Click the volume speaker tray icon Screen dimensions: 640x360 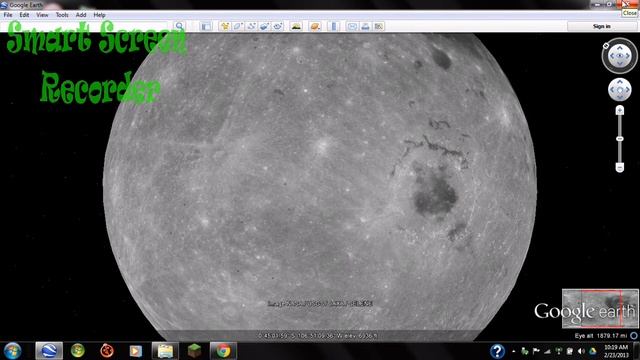pos(581,351)
